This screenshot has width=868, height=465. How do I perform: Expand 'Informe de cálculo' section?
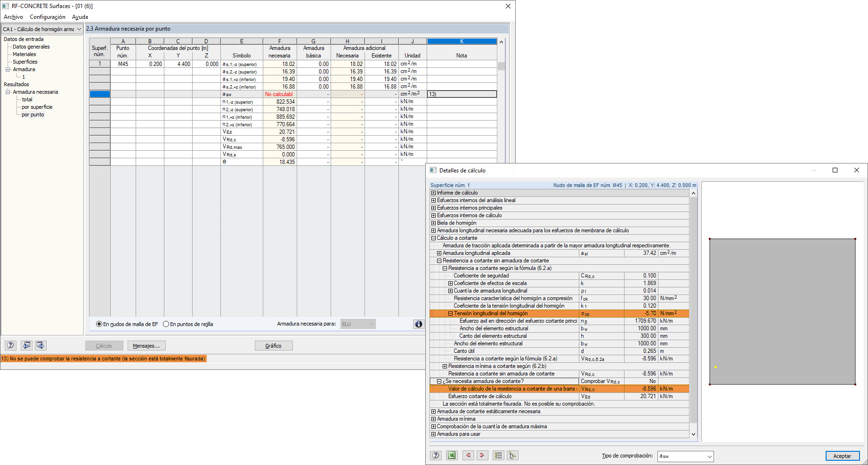tap(434, 193)
